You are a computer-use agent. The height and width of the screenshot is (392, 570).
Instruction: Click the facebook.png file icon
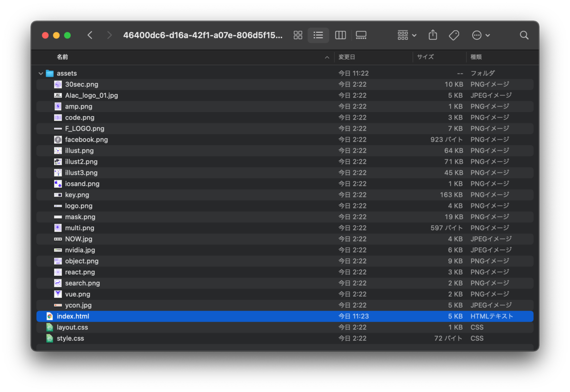(58, 140)
